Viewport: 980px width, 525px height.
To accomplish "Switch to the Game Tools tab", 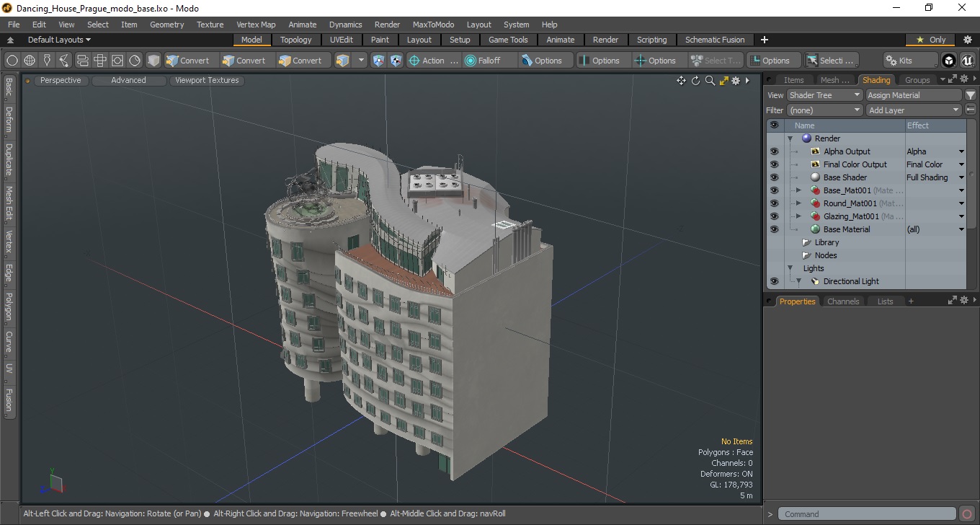I will click(508, 40).
